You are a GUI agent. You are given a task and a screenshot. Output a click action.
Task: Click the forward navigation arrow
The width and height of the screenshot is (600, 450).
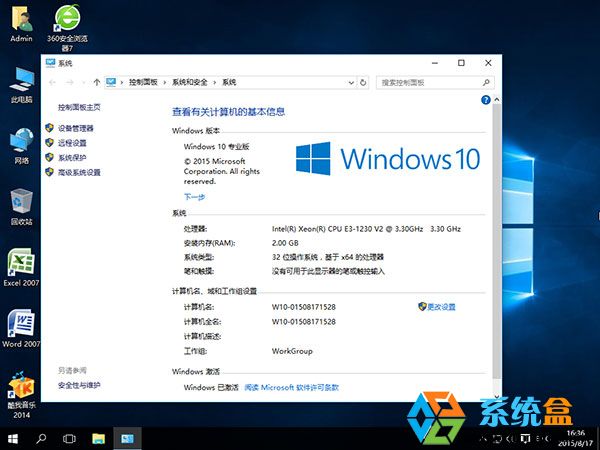pyautogui.click(x=69, y=82)
